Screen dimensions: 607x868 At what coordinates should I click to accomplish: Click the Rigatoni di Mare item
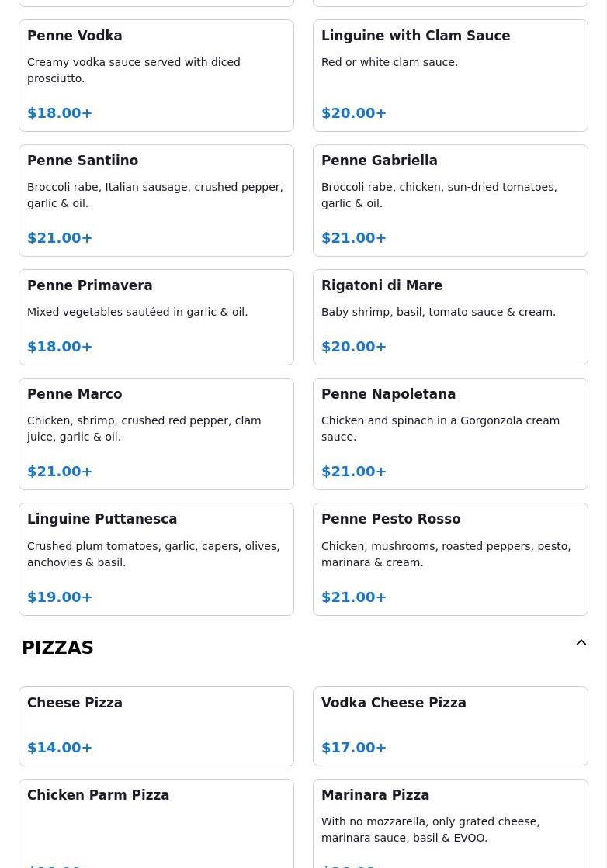[450, 316]
